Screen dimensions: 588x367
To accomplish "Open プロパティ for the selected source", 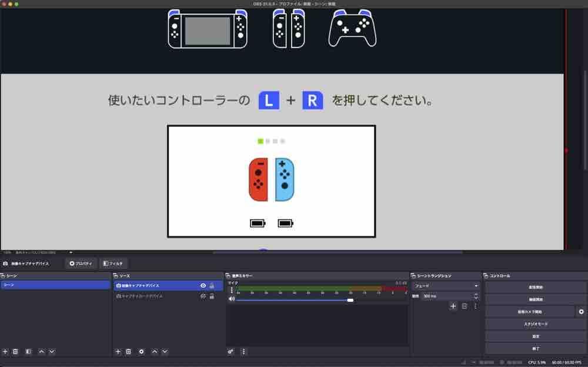I will [x=81, y=263].
